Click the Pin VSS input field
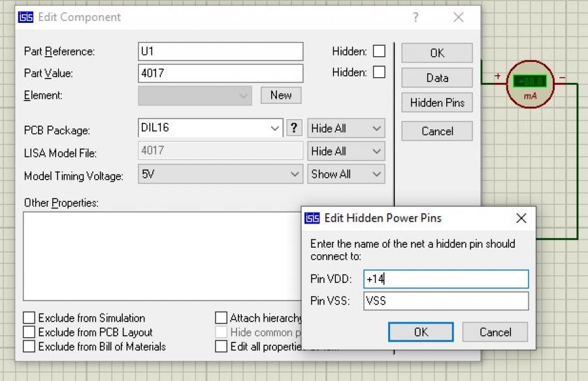Screen dimensions: 588x381 [446, 301]
